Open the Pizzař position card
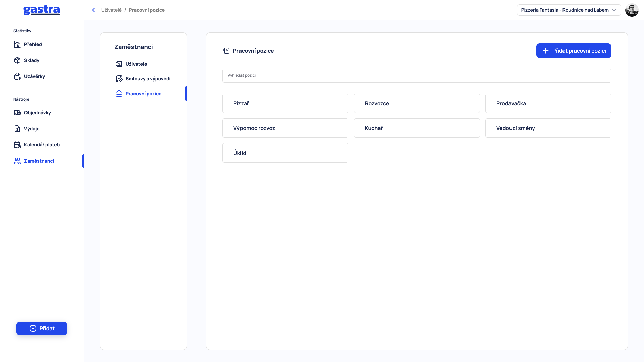The image size is (644, 362). point(285,103)
